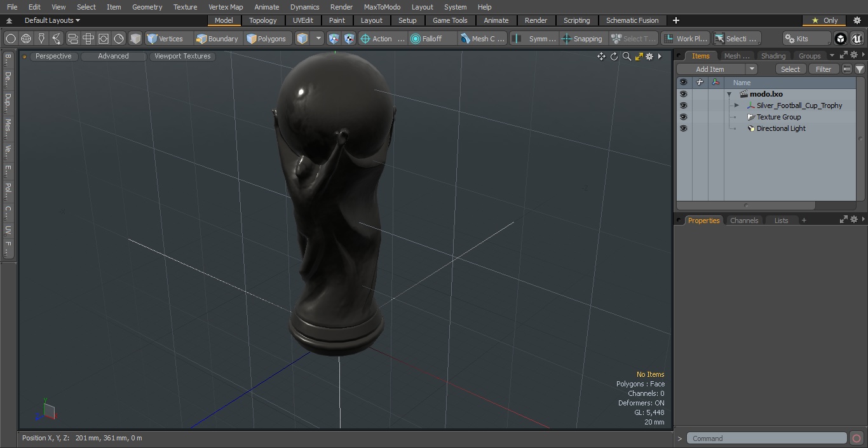
Task: Click the Select button in Items panel
Action: [790, 69]
